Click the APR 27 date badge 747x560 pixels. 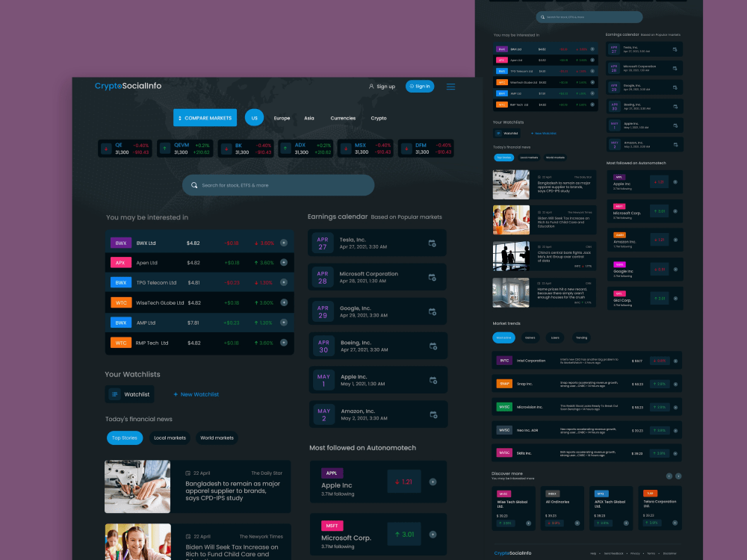323,243
